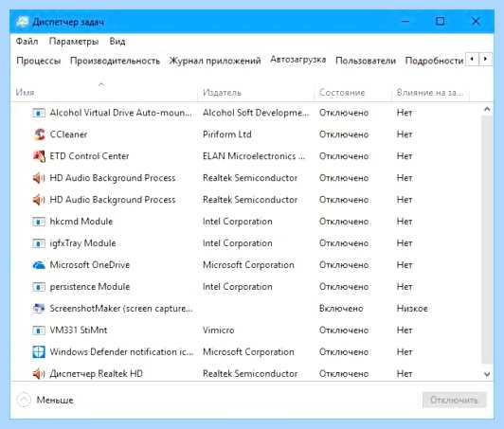This screenshot has height=429, width=504.
Task: Click the tab strip right scroll arrow
Action: pos(485,59)
